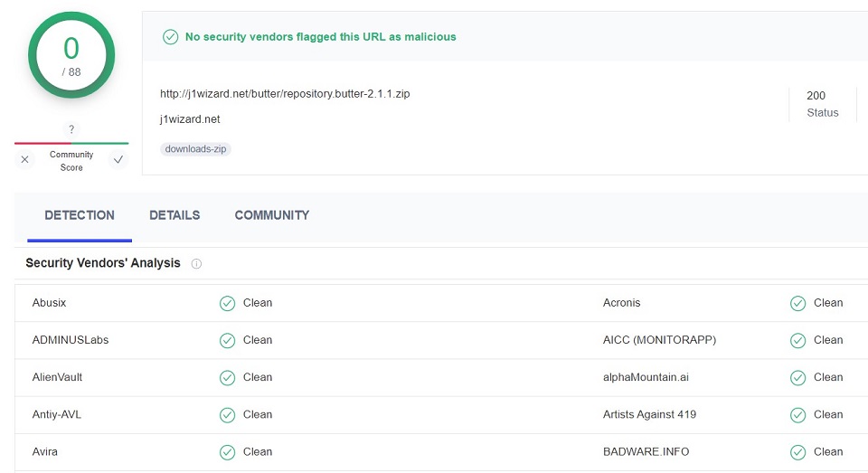868x473 pixels.
Task: Open the DETECTION tab
Action: (x=80, y=215)
